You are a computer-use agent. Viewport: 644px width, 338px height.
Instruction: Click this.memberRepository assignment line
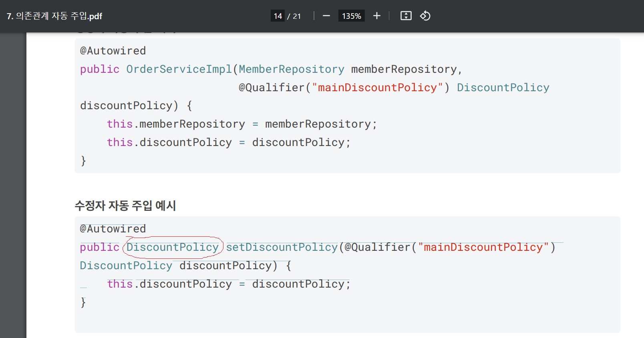[242, 124]
